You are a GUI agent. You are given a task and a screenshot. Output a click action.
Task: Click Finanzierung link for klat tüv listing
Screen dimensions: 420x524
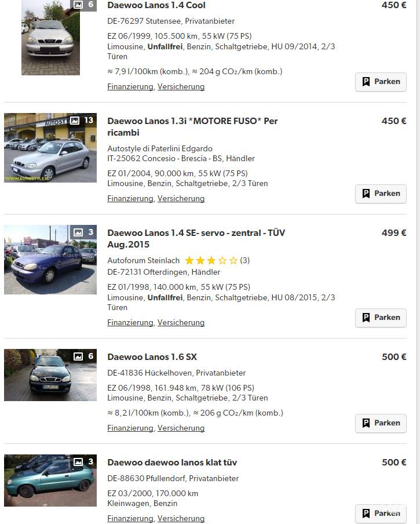pyautogui.click(x=130, y=518)
